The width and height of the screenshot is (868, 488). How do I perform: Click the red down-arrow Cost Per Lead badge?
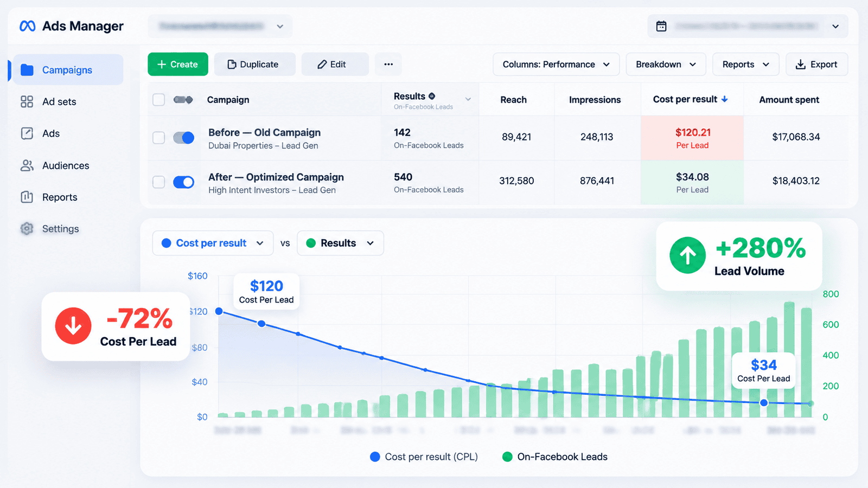point(73,326)
